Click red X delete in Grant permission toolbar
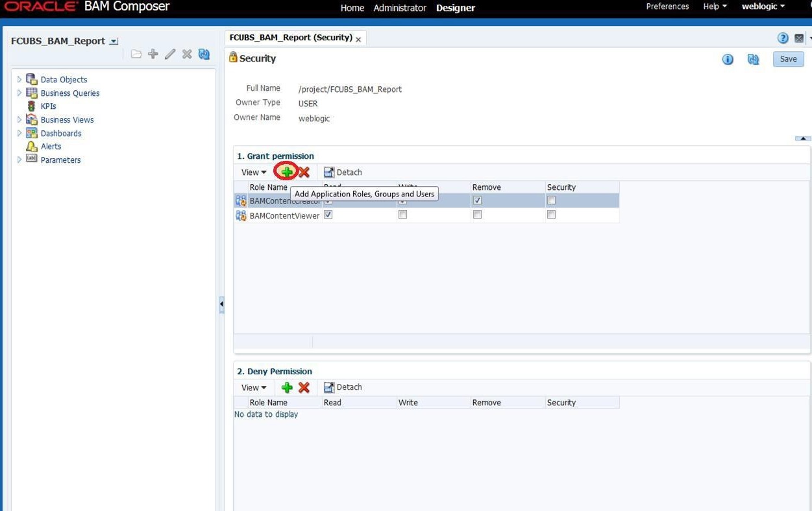Image resolution: width=812 pixels, height=511 pixels. 303,172
